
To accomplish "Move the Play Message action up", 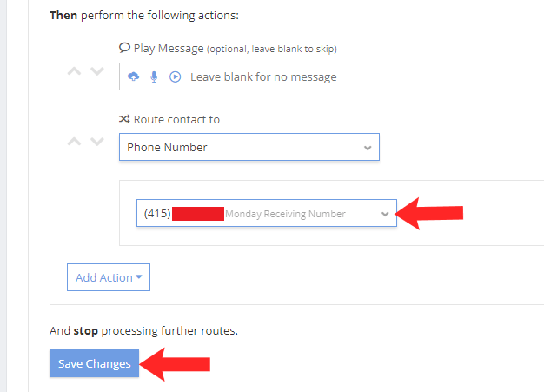I will [76, 71].
